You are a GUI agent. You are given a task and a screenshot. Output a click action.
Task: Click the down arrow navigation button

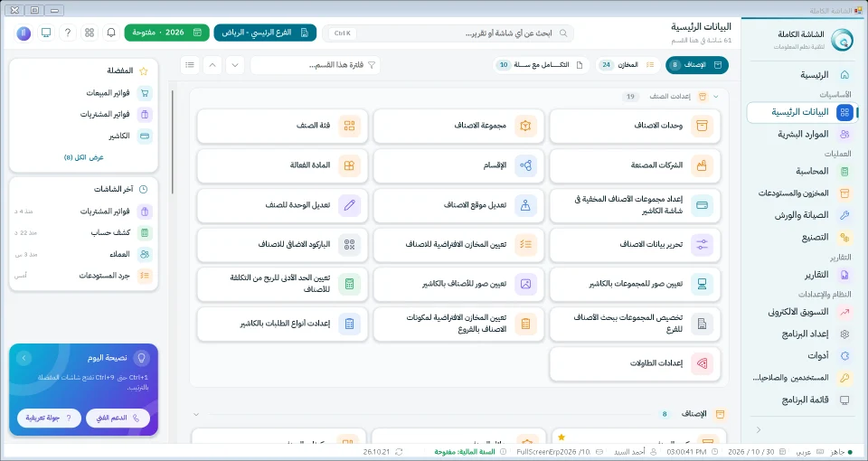235,65
